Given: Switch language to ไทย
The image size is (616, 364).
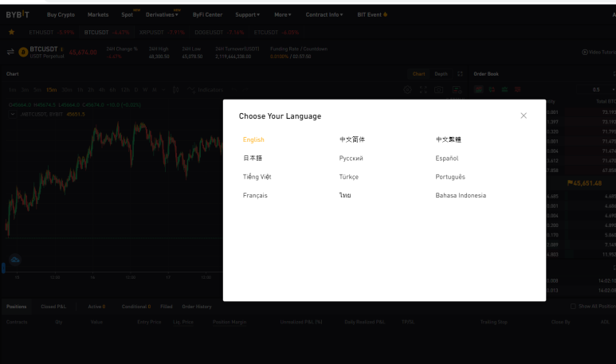Looking at the screenshot, I should (345, 195).
